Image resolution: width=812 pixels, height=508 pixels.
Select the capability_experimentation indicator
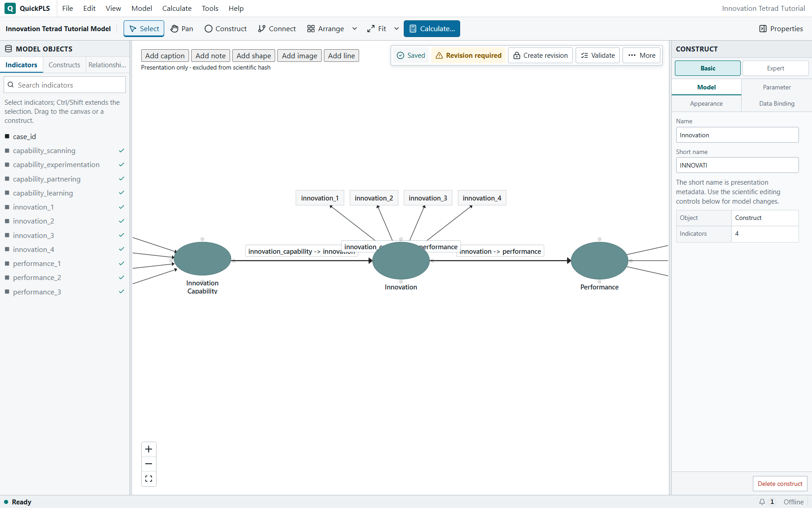pyautogui.click(x=65, y=165)
